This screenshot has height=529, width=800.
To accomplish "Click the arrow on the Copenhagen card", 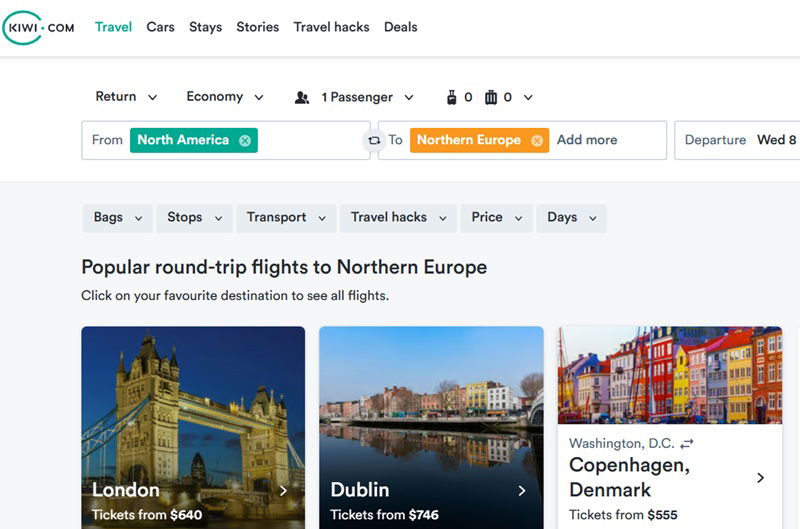I will tap(760, 478).
